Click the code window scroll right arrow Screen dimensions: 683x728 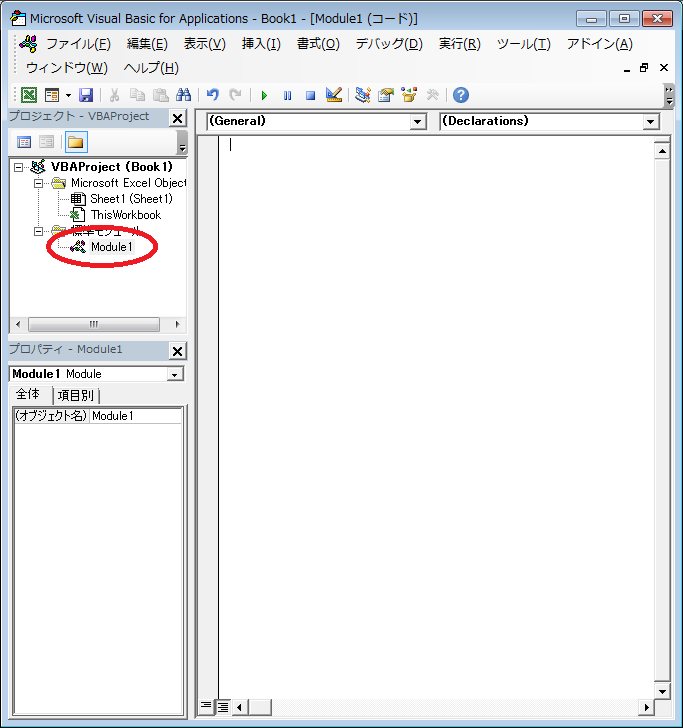click(x=646, y=708)
